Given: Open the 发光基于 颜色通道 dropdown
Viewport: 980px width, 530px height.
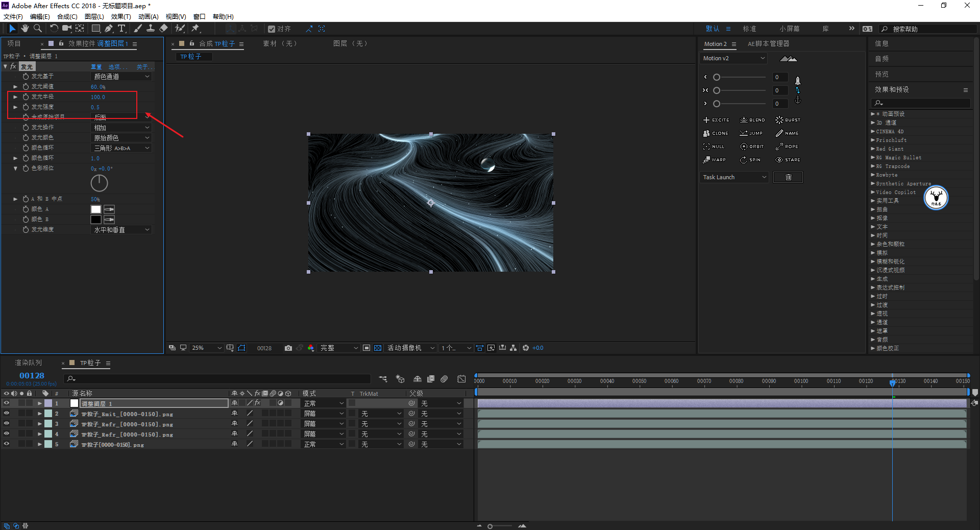Looking at the screenshot, I should [121, 77].
